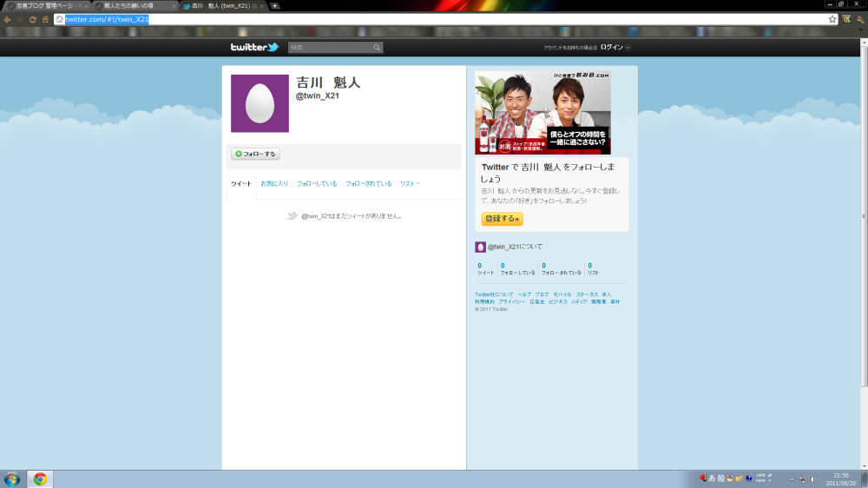Bookmark the page with the star icon

pos(832,19)
